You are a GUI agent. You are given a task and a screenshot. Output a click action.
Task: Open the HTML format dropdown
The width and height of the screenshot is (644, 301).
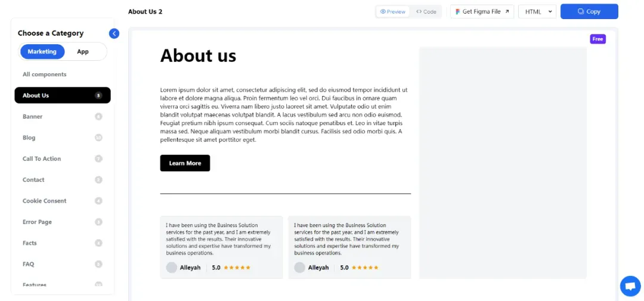coord(537,11)
